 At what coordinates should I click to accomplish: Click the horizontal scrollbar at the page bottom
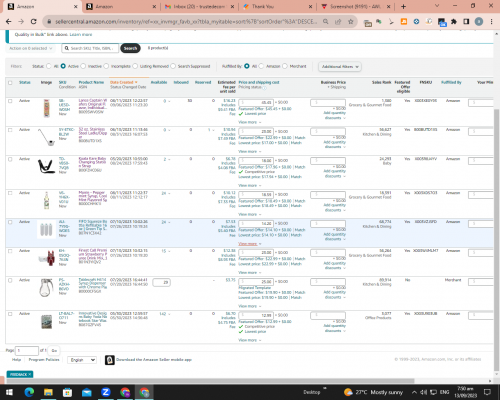210,381
